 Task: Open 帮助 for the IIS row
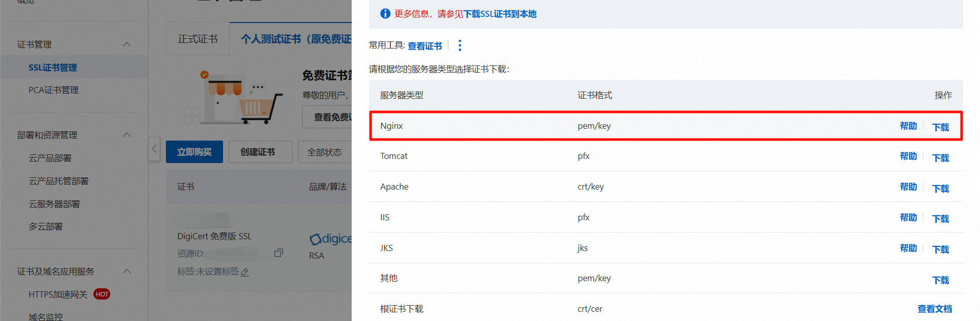(909, 218)
